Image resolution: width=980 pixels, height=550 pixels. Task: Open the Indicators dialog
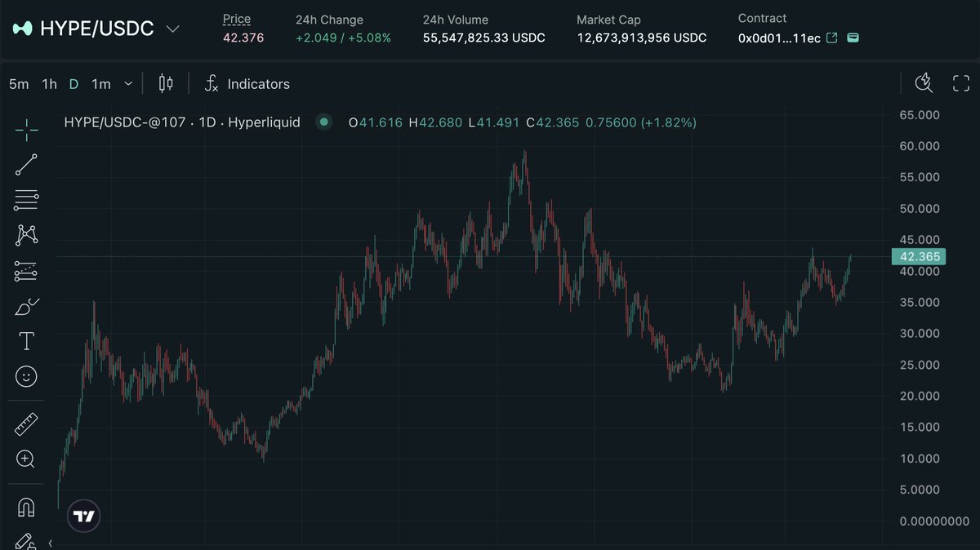pos(247,84)
